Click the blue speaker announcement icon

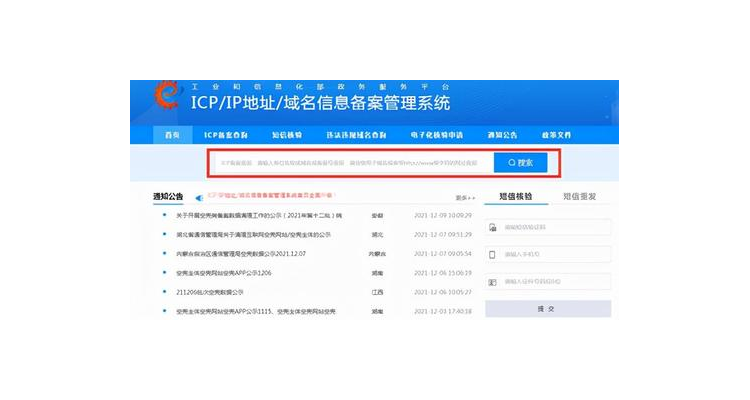(199, 197)
